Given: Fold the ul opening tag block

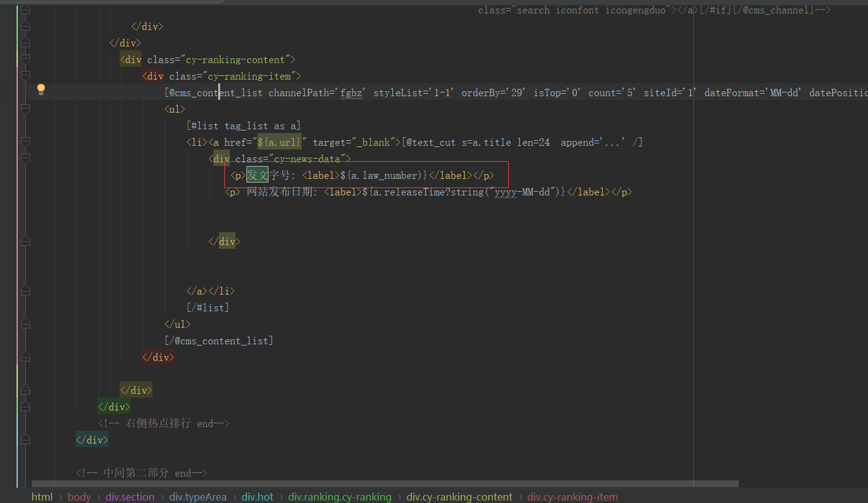Looking at the screenshot, I should pyautogui.click(x=25, y=109).
